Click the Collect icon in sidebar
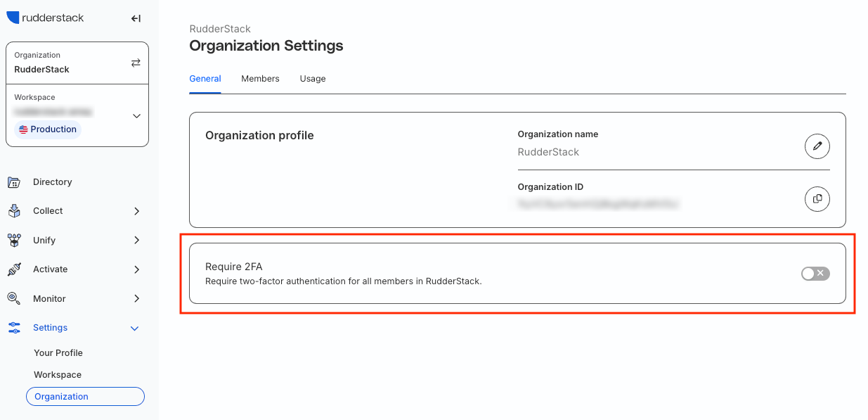Screen dimensions: 868x420 tap(13, 211)
